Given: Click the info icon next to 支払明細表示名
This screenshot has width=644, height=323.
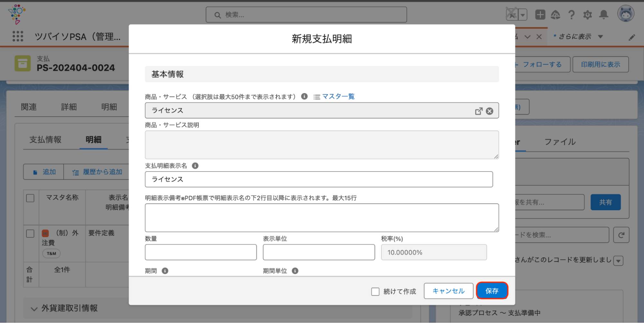Looking at the screenshot, I should click(x=195, y=166).
